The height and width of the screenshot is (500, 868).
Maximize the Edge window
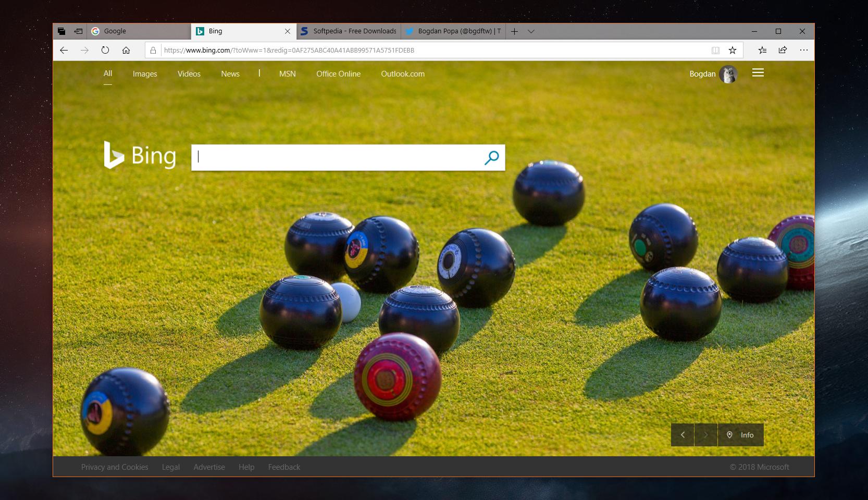[778, 31]
